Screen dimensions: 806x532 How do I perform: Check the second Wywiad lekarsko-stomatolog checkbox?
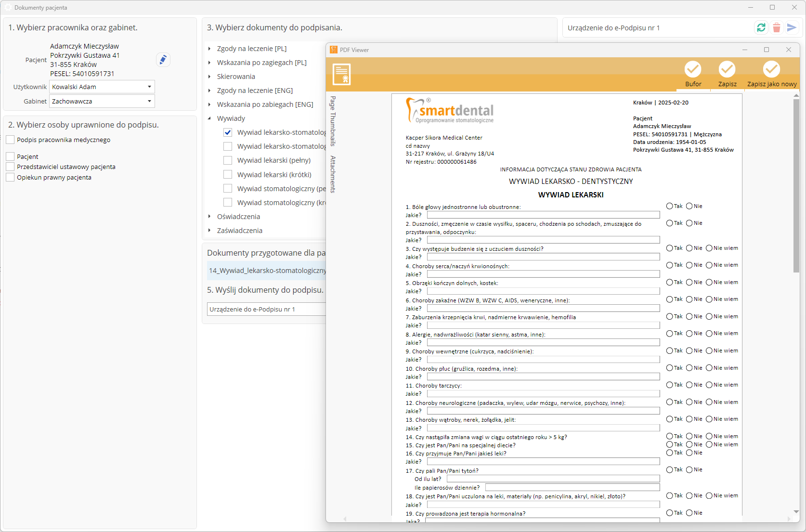228,146
